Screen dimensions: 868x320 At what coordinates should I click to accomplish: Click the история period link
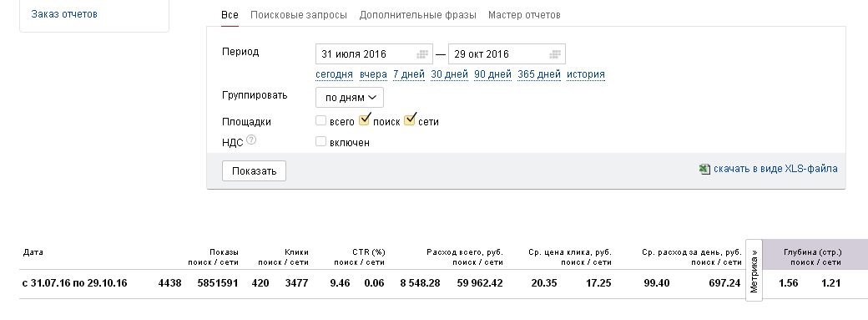(x=586, y=74)
